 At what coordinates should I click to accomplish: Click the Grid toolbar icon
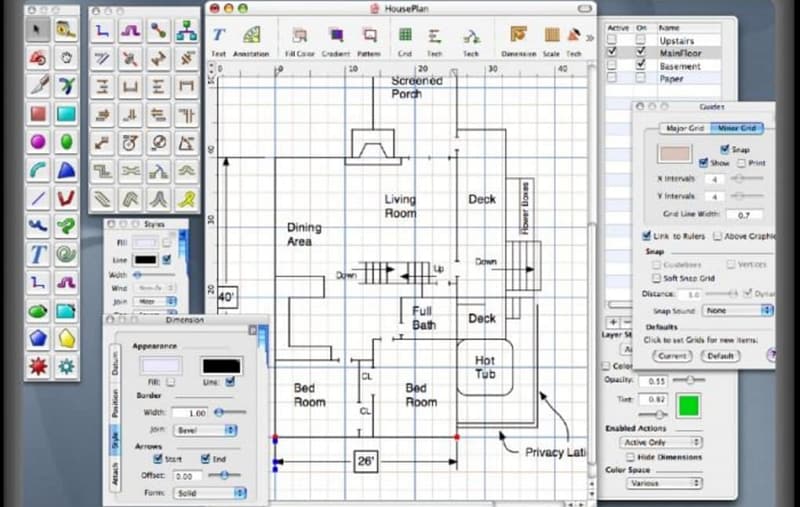[405, 41]
